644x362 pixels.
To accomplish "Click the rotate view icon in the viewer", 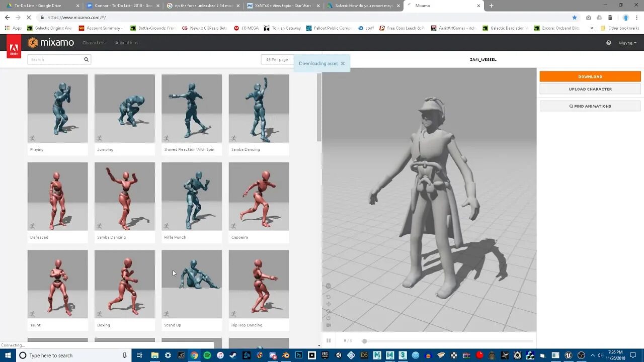I will pos(329,297).
